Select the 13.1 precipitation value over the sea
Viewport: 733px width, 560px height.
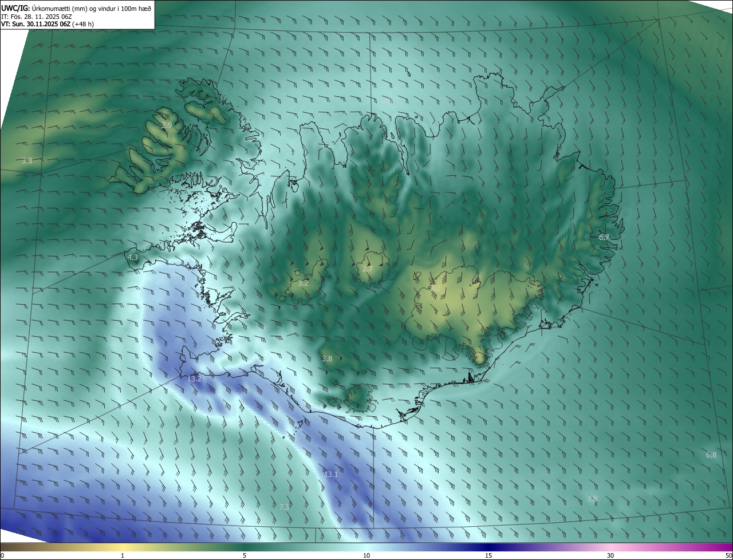pyautogui.click(x=331, y=474)
